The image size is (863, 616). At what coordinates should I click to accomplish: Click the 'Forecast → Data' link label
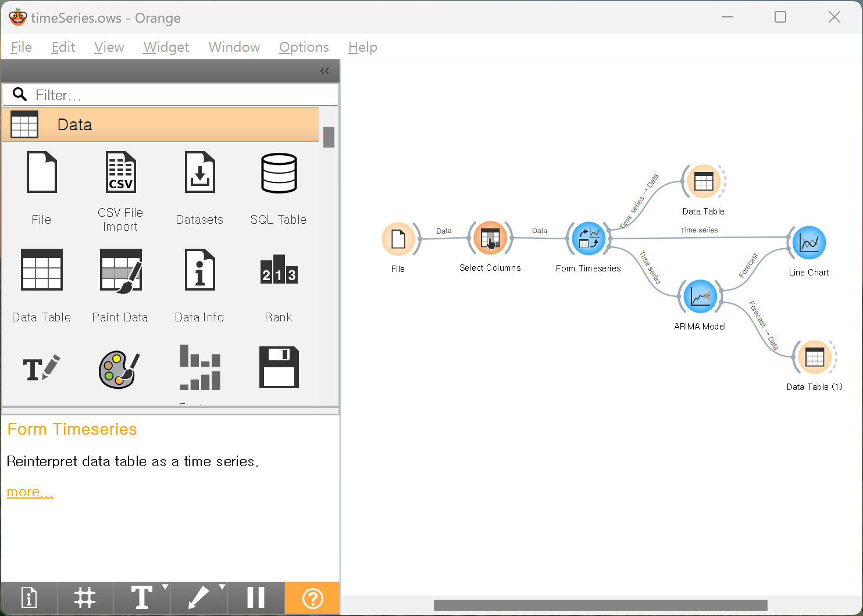point(764,325)
